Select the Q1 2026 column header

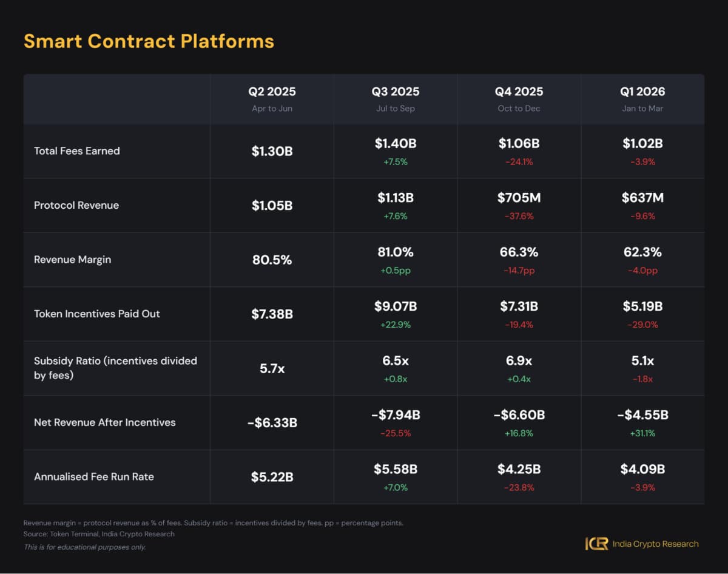click(642, 92)
